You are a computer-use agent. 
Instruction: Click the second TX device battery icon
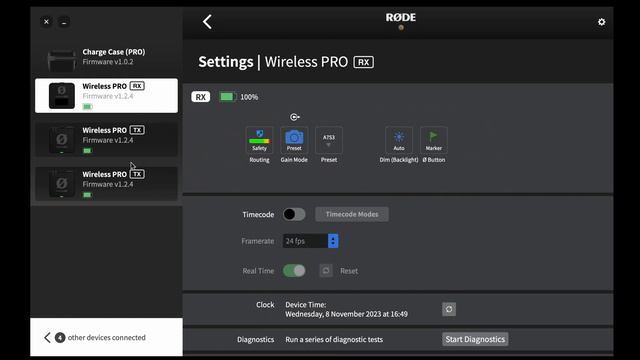click(x=87, y=195)
